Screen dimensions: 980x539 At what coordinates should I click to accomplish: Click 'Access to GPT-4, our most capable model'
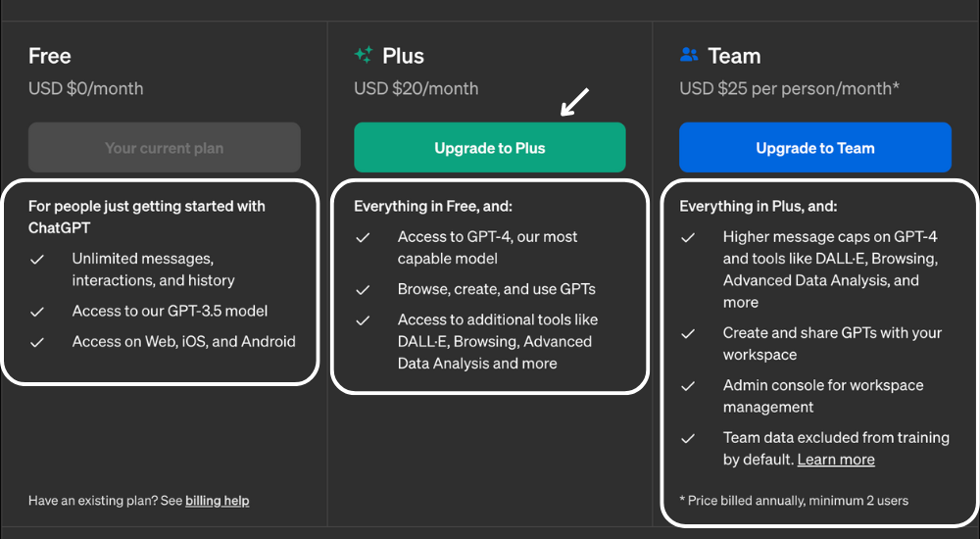pos(487,248)
